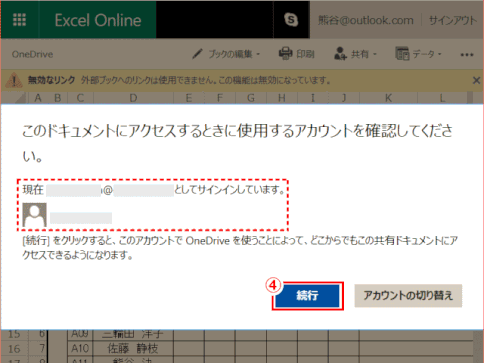Click the OneDrive breadcrumb link

[x=32, y=54]
